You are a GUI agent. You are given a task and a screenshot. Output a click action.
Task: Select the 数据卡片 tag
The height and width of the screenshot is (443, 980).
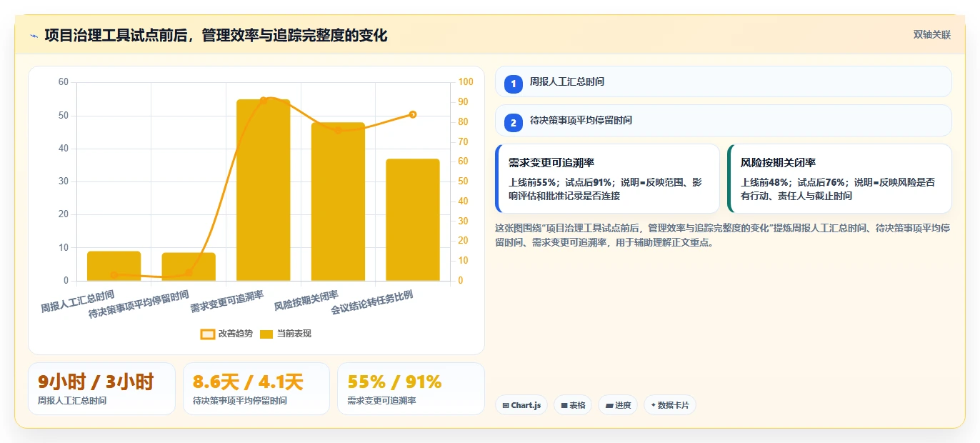(x=669, y=405)
